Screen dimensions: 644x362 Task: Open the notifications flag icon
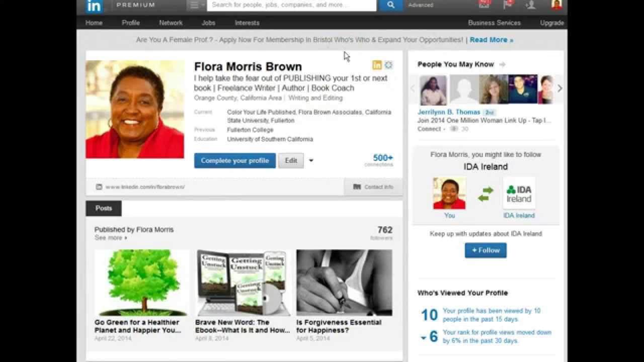(x=508, y=5)
